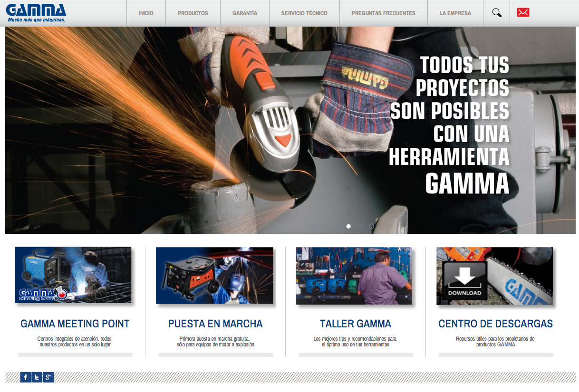Click text 'Centros integrales de atención, todos'
579x392 pixels.
point(75,339)
